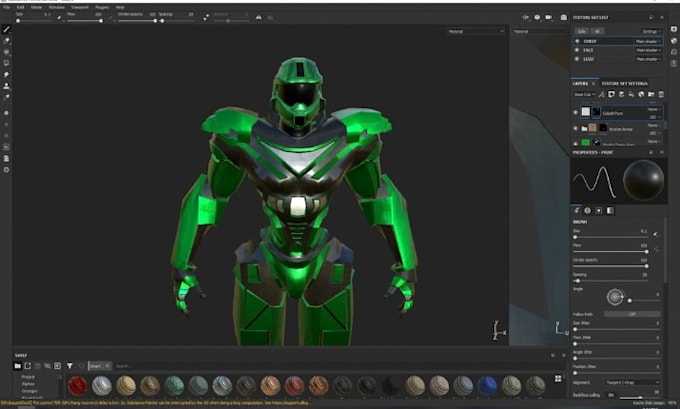Viewport: 680px width, 409px height.
Task: Remove the Smart filter tag in shelf
Action: coord(108,366)
